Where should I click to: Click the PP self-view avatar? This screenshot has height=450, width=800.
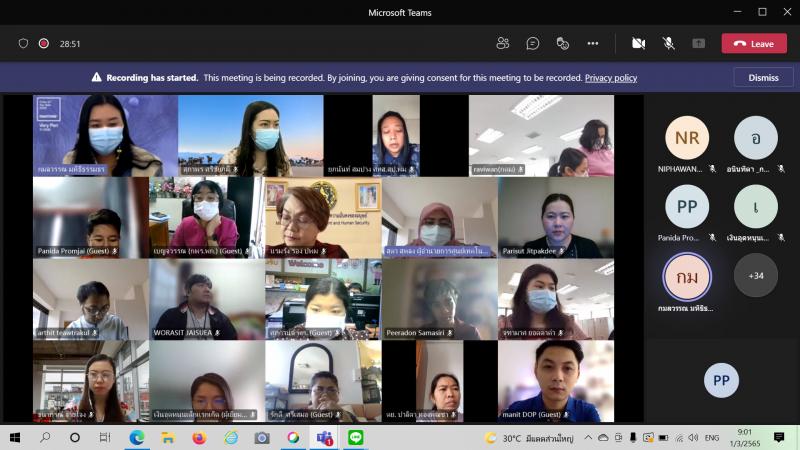(721, 380)
